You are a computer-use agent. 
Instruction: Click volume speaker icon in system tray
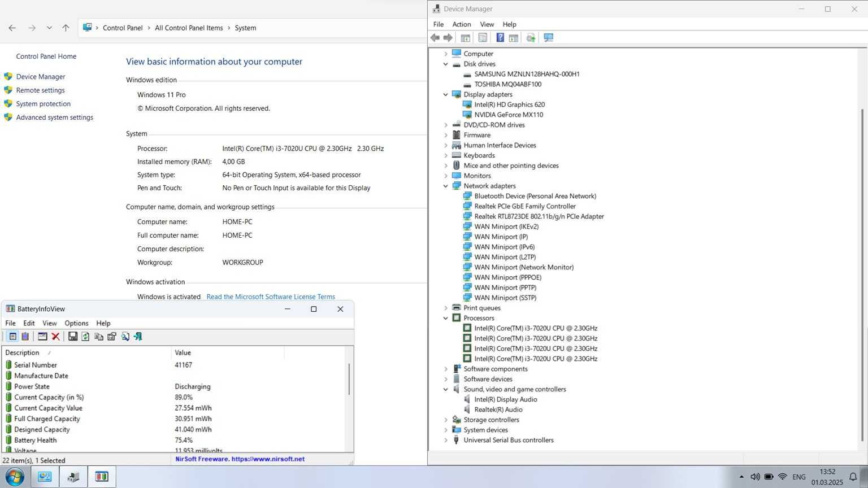[755, 477]
